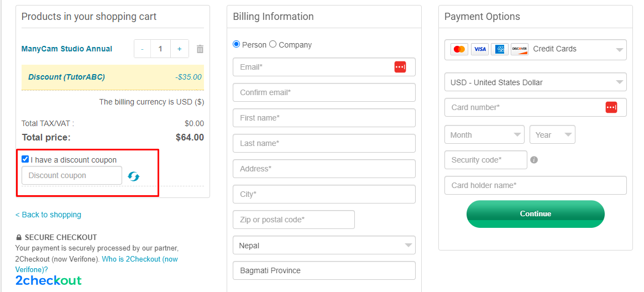The image size is (644, 292).
Task: Click the $64.00 total price value
Action: [190, 137]
